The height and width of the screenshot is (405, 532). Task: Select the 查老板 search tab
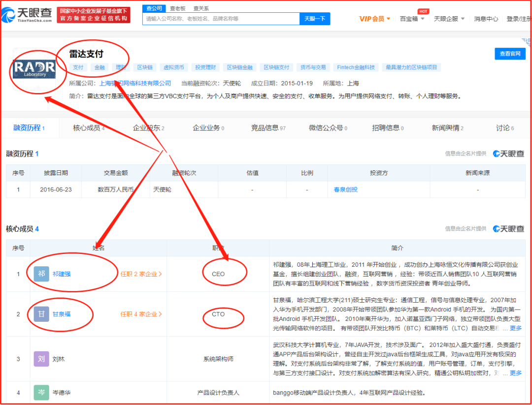pos(178,8)
